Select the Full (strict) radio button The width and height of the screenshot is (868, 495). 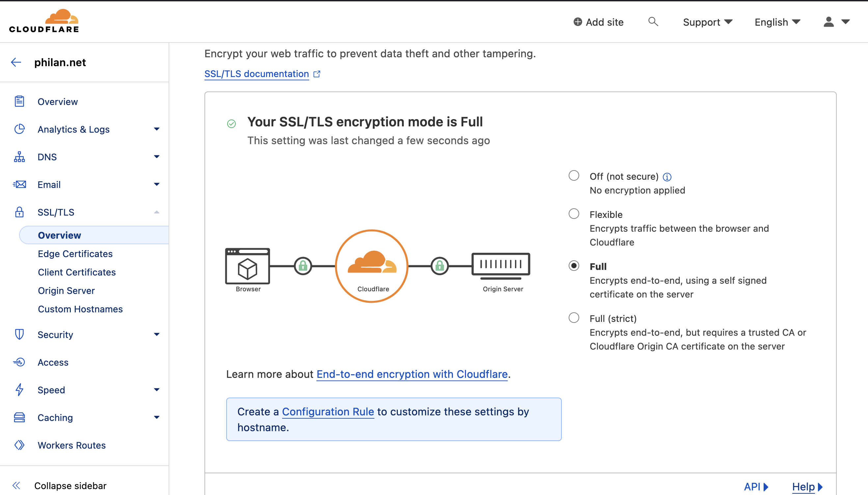pos(574,318)
